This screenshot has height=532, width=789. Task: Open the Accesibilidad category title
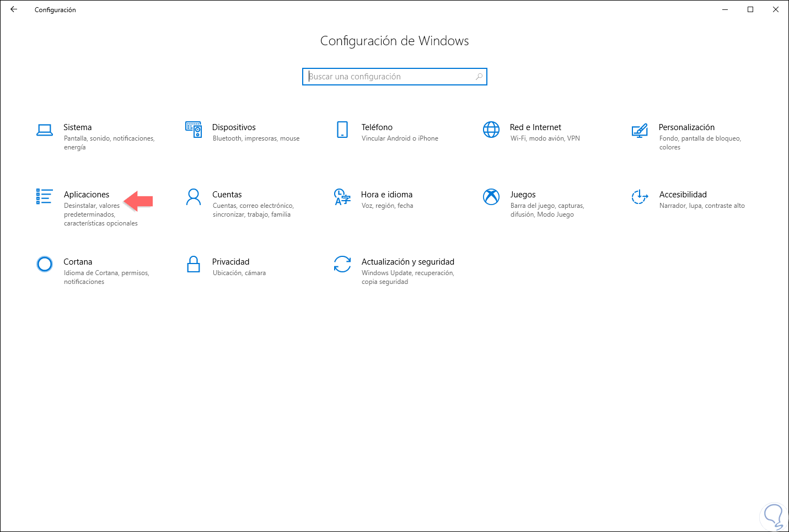[x=683, y=195]
